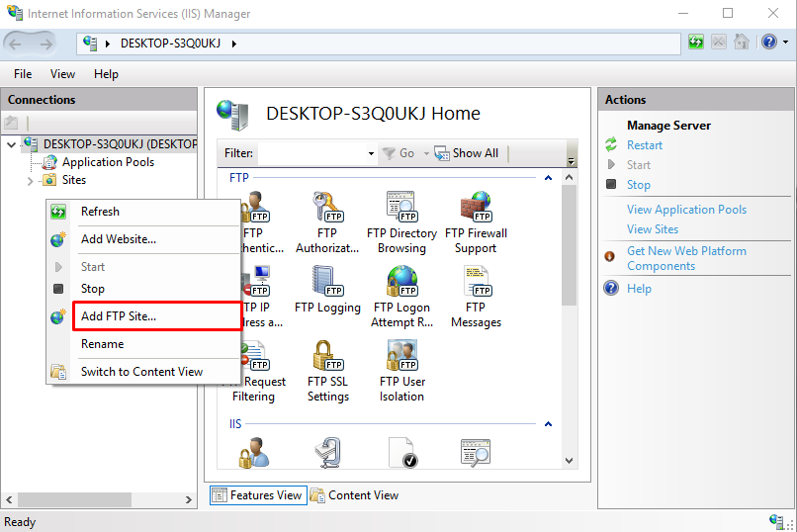
Task: Open the group-by view options dropdown
Action: click(x=572, y=161)
